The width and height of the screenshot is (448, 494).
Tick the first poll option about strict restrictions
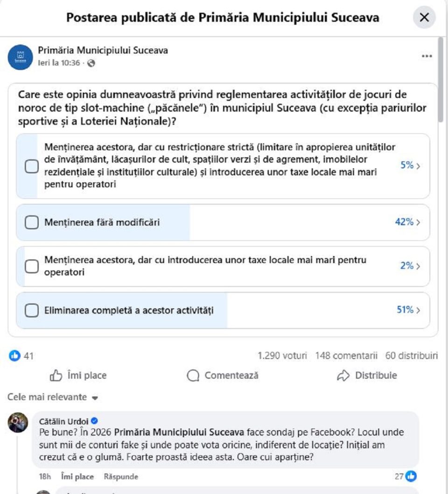31,166
